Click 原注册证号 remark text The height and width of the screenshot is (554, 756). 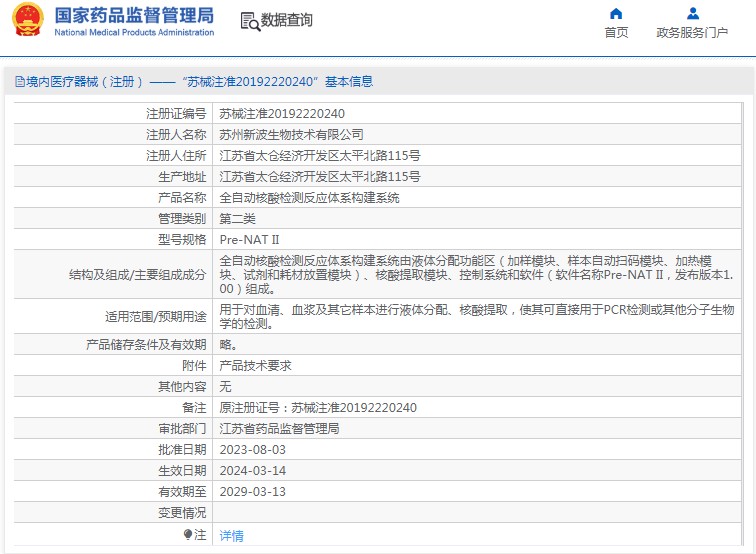(x=318, y=408)
